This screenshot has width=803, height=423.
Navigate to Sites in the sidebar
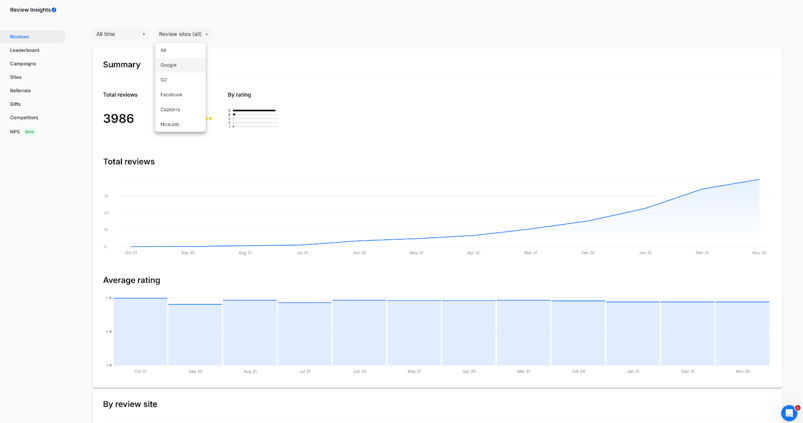tap(16, 77)
